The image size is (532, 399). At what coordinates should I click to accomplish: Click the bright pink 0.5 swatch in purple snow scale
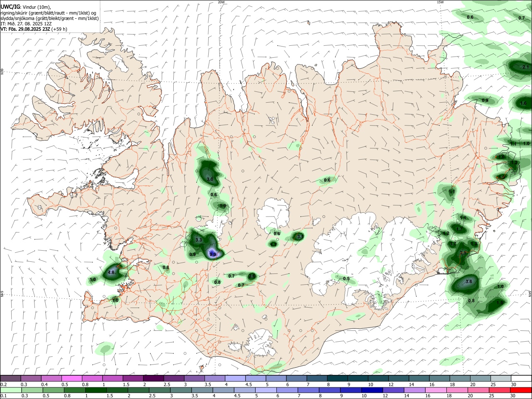tap(71, 378)
